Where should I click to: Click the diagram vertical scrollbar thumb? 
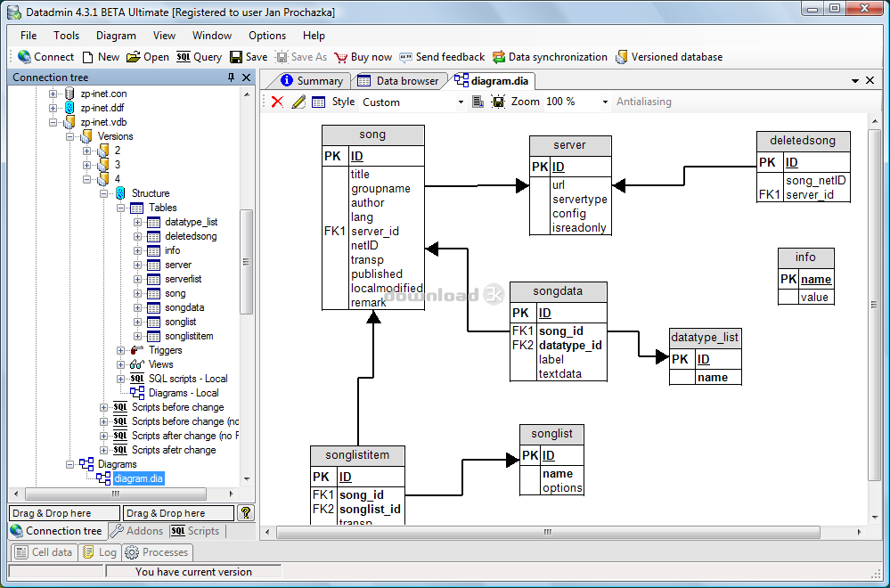874,305
